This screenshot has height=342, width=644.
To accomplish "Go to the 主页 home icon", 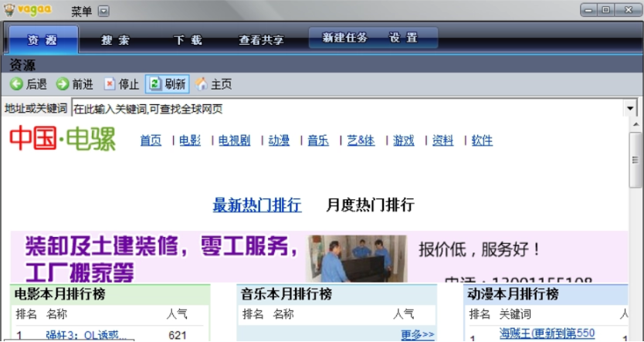I will tap(202, 84).
